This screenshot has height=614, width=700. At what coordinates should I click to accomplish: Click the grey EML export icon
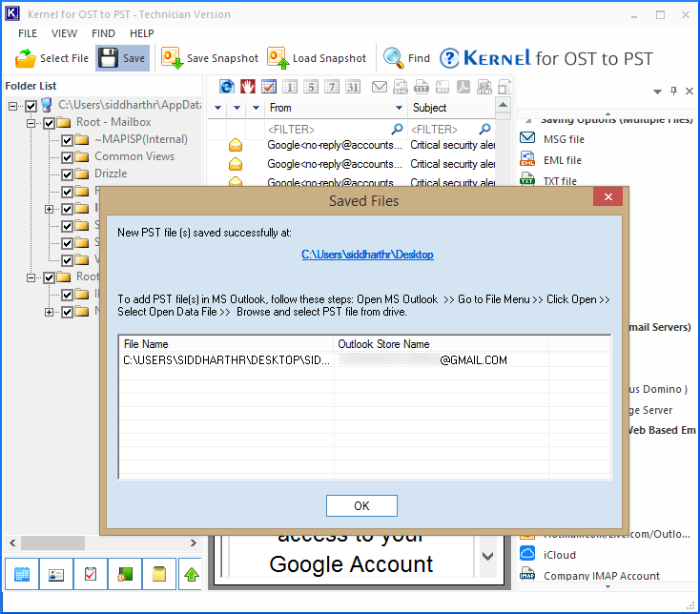coord(401,87)
